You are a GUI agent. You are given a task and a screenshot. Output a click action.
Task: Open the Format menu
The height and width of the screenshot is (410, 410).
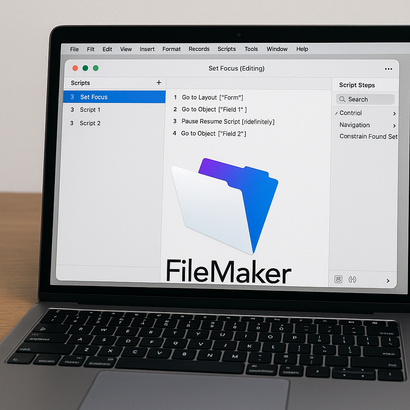point(171,49)
